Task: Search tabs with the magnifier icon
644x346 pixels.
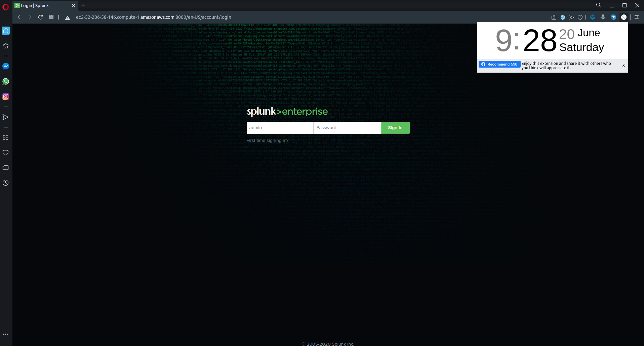Action: point(599,5)
